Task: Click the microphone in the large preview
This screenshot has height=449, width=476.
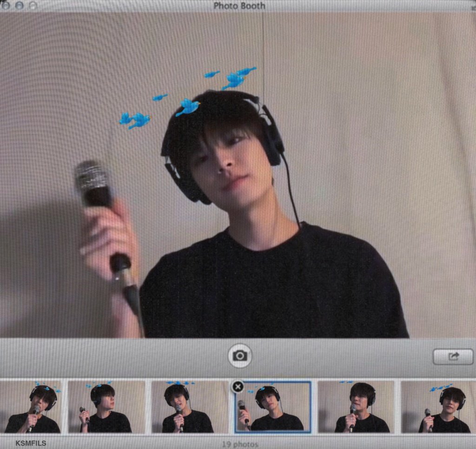Action: 95,184
